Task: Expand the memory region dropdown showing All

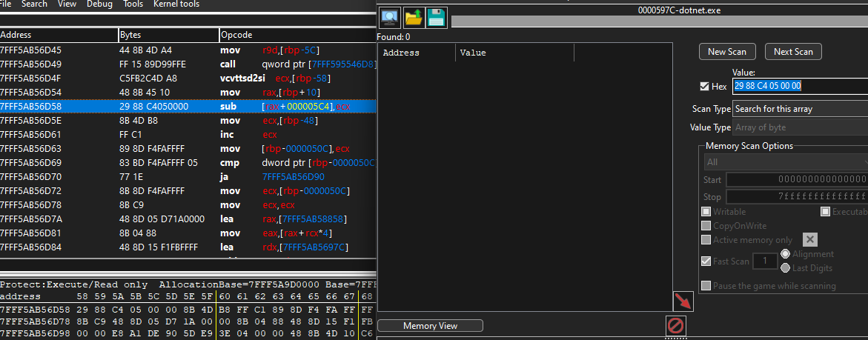Action: (x=786, y=161)
